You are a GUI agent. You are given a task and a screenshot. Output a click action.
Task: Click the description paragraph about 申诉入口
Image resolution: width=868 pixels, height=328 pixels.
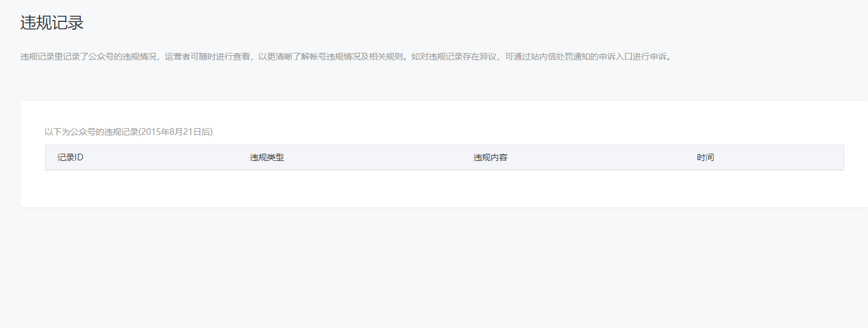click(x=346, y=57)
